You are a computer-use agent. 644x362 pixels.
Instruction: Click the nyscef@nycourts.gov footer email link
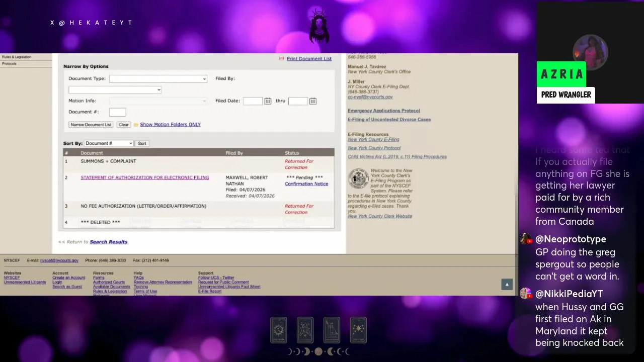pos(59,260)
